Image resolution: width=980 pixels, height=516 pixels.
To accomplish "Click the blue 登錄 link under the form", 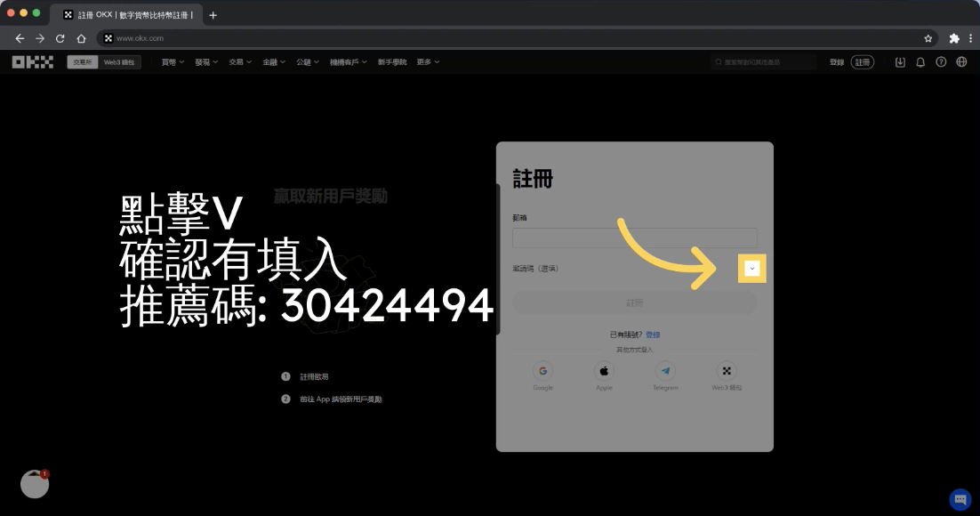I will pyautogui.click(x=653, y=335).
